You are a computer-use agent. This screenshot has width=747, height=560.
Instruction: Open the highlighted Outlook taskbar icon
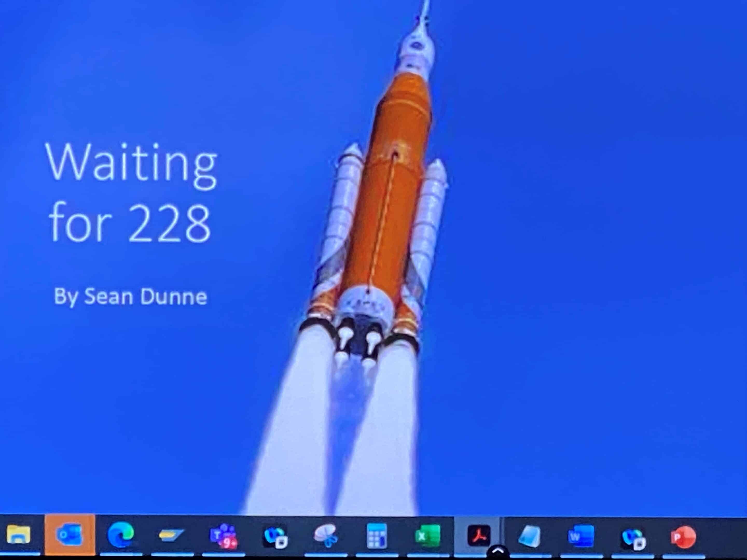point(70,534)
